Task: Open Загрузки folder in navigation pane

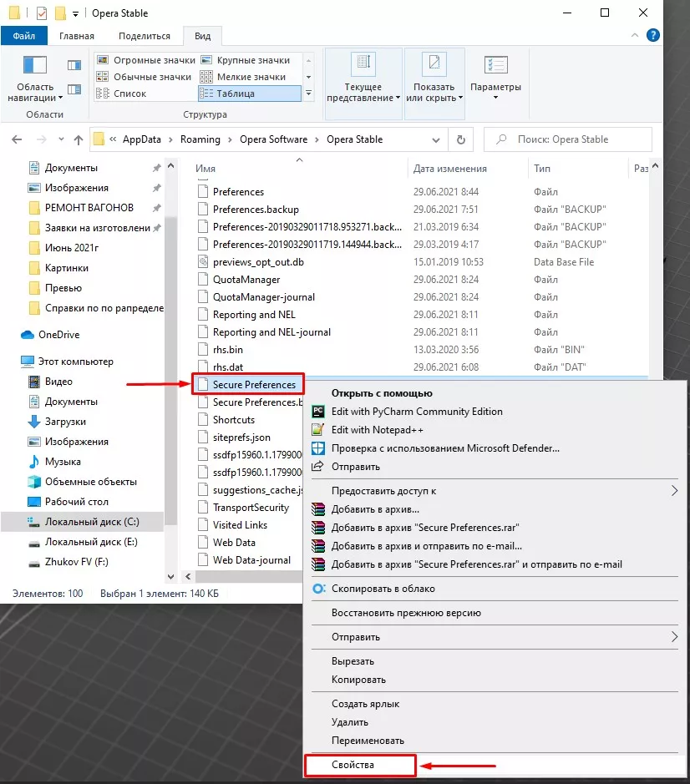Action: [x=65, y=422]
